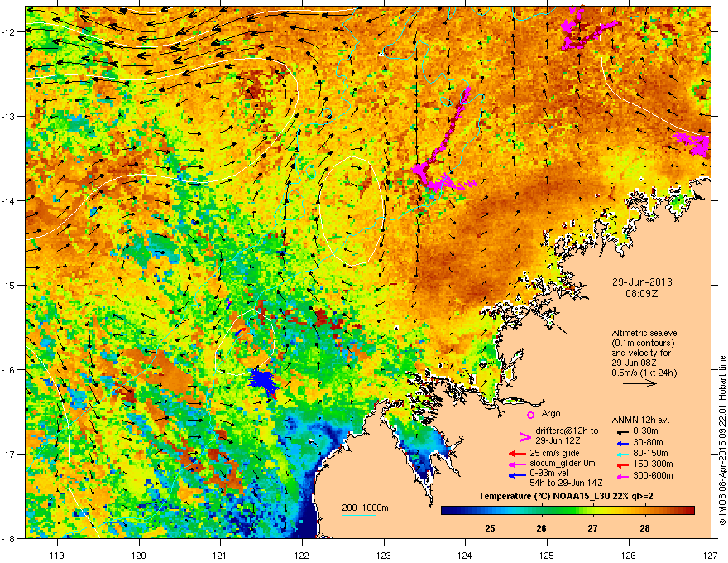The width and height of the screenshot is (728, 563).
Task: Click the blue glider track cluster near 121.5
Action: [x=263, y=381]
